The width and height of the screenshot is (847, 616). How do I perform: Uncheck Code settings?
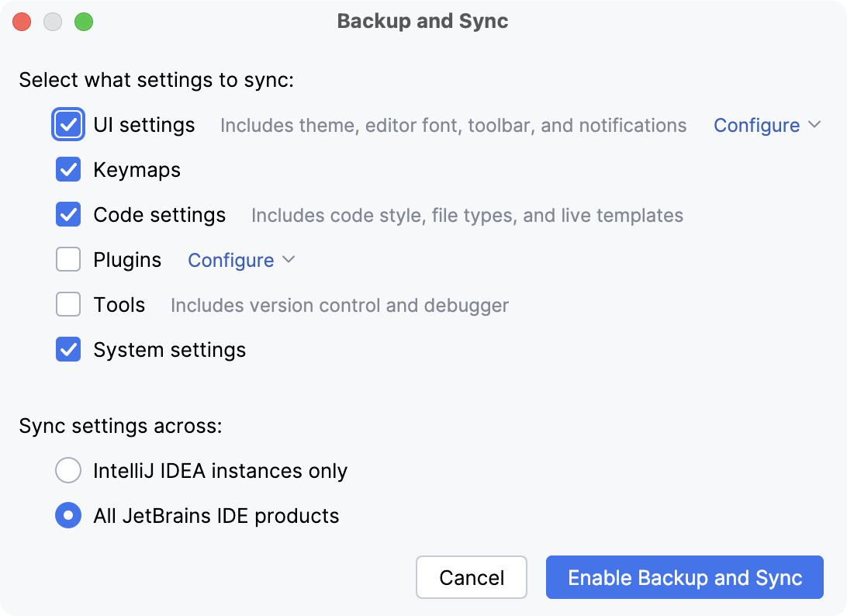coord(68,214)
